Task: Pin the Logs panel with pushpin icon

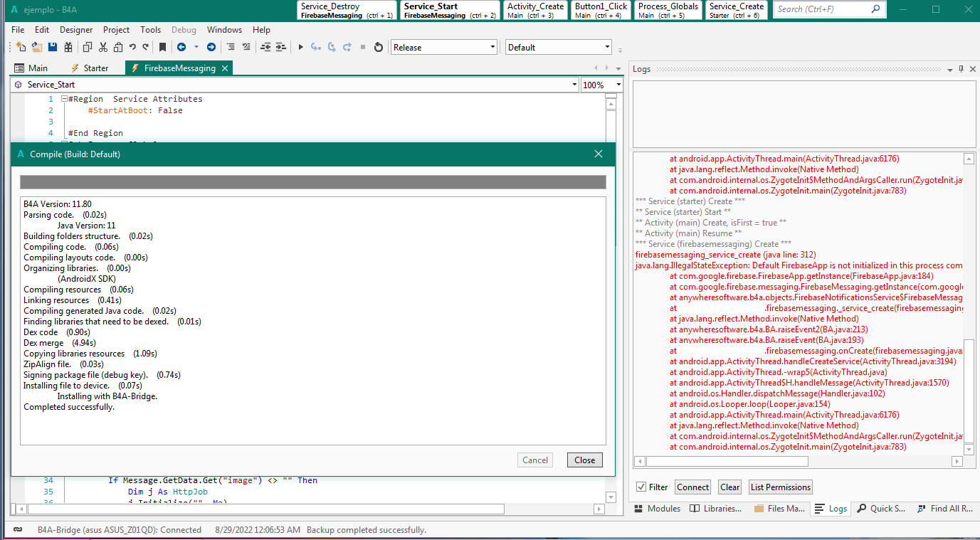Action: click(x=961, y=69)
